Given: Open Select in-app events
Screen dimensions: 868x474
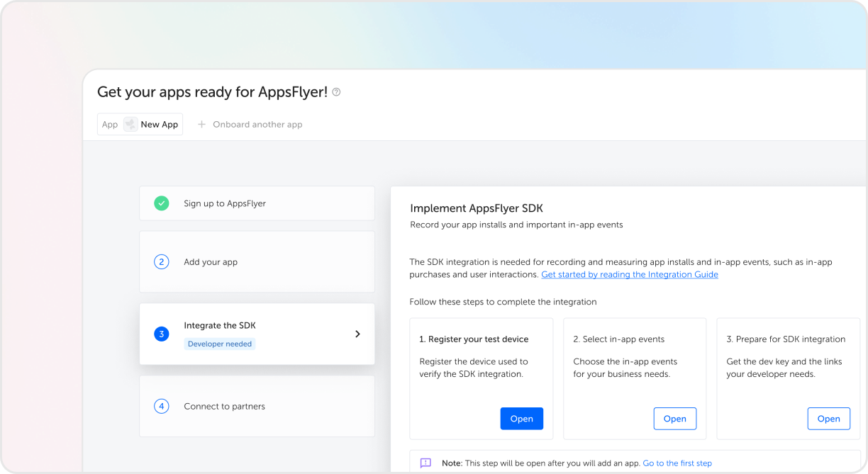Looking at the screenshot, I should click(x=675, y=419).
